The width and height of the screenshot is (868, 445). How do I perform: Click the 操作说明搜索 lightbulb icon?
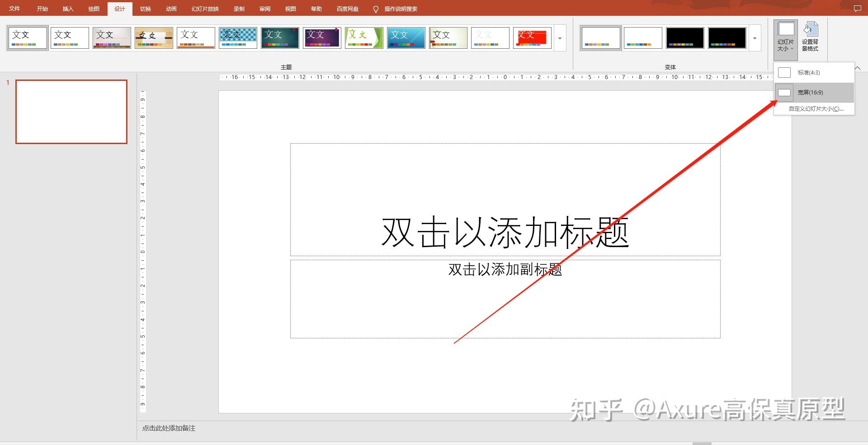point(376,9)
